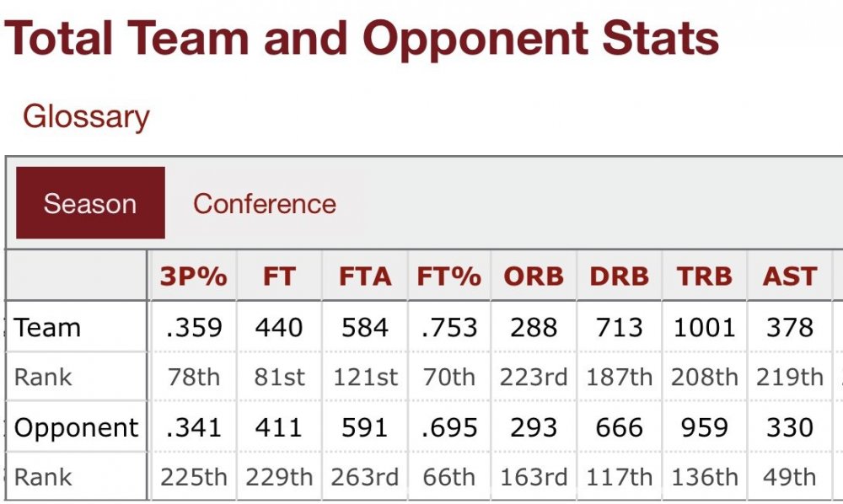Open the Glossary link
Image resolution: width=843 pixels, height=504 pixels.
(x=86, y=117)
